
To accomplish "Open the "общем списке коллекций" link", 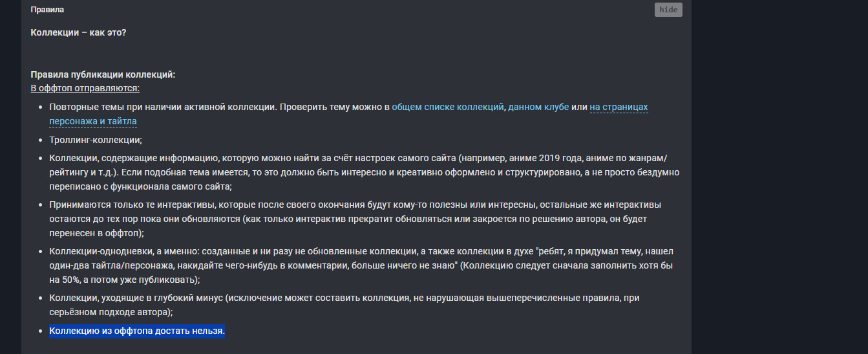I will click(x=447, y=107).
